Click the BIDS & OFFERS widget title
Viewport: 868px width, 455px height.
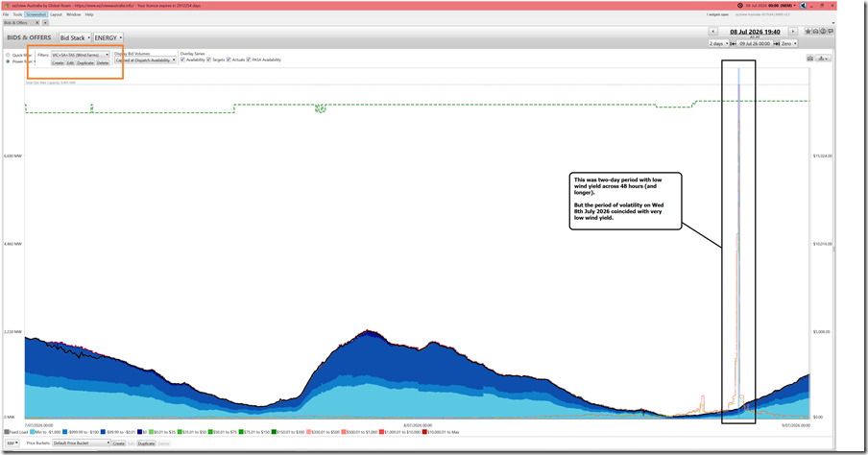[29, 37]
